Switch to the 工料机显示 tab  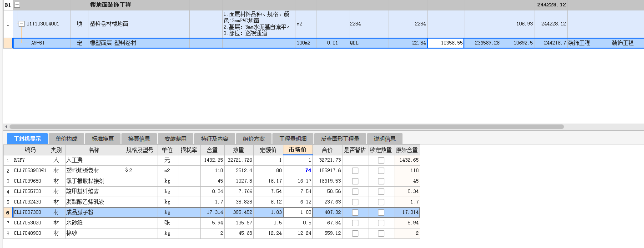click(x=27, y=139)
